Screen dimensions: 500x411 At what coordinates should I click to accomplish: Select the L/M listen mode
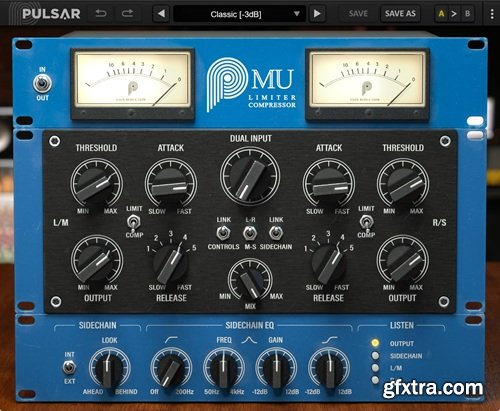click(x=375, y=368)
